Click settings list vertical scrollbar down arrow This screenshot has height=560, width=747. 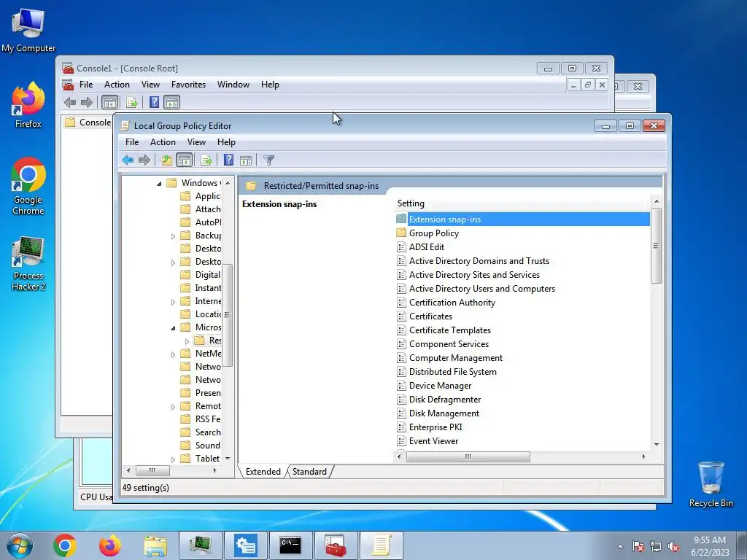pyautogui.click(x=657, y=445)
